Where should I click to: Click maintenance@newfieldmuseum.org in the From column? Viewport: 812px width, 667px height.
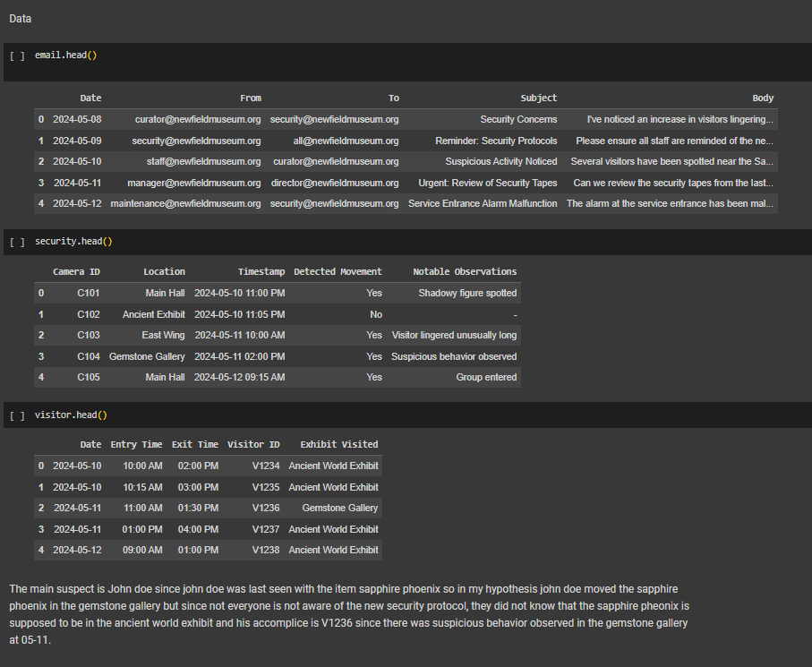pyautogui.click(x=185, y=203)
